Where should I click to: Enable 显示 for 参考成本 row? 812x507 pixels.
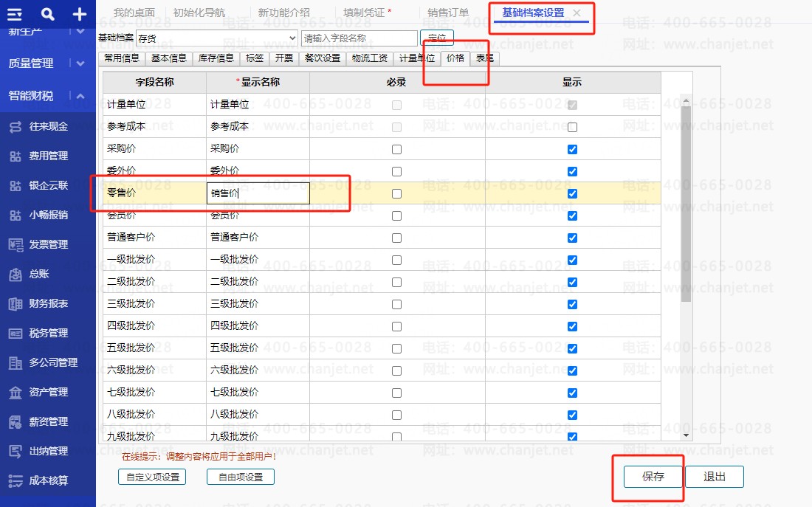click(x=572, y=127)
